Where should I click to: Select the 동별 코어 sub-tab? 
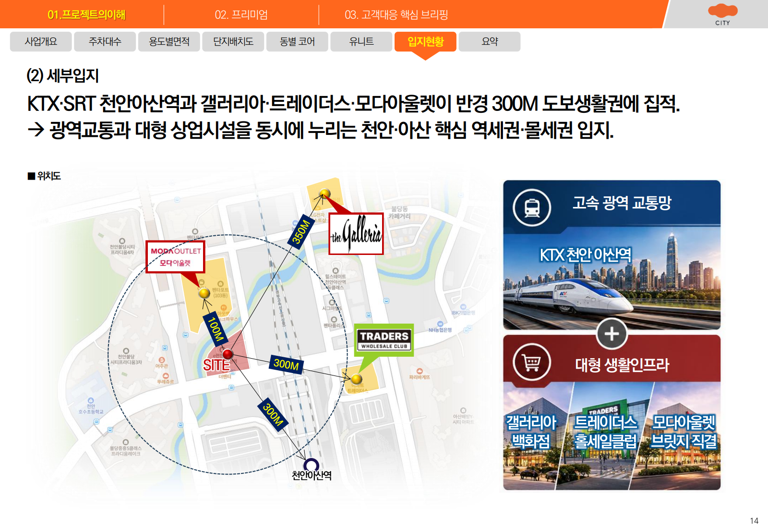click(x=297, y=42)
